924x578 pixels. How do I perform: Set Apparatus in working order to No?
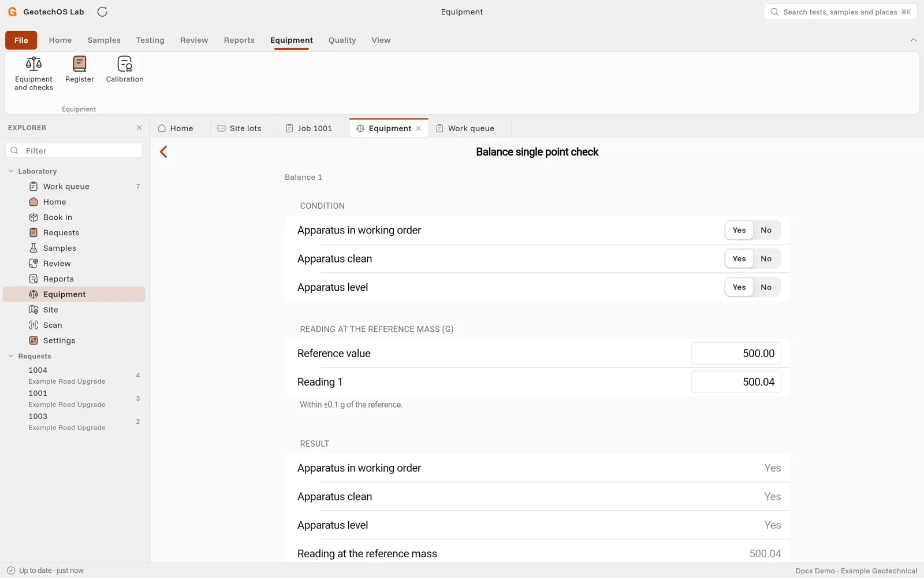click(x=766, y=230)
